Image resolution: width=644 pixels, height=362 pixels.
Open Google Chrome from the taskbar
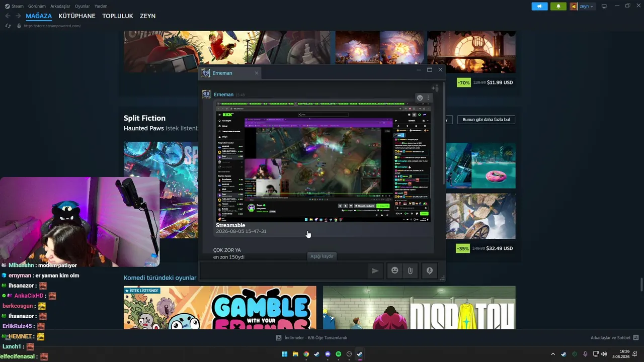pyautogui.click(x=306, y=354)
